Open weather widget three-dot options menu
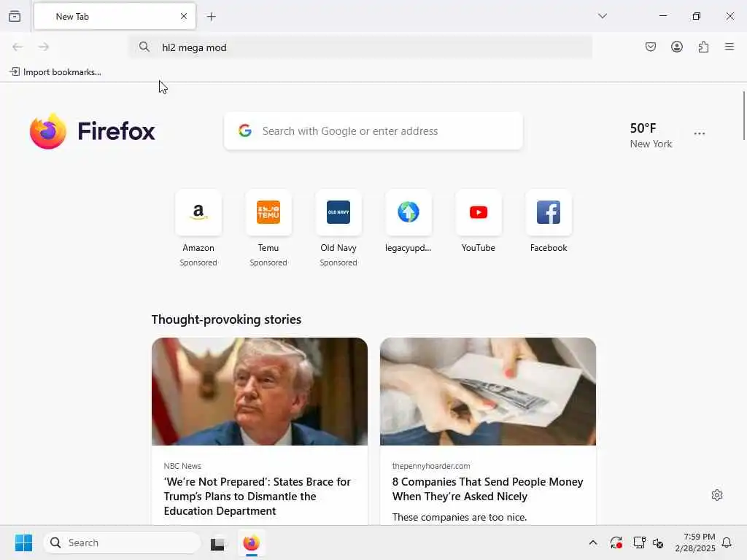The height and width of the screenshot is (560, 747). click(700, 134)
